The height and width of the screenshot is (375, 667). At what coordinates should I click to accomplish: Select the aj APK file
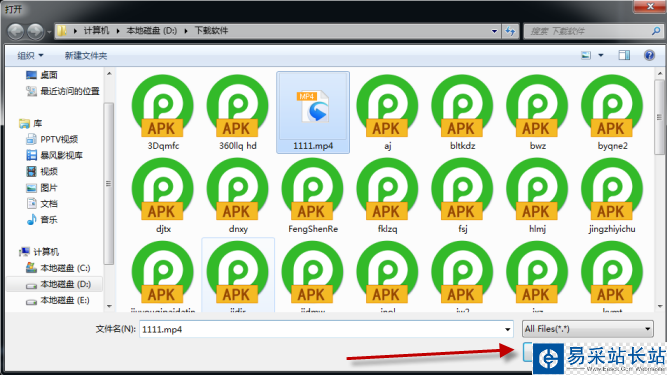click(x=388, y=113)
